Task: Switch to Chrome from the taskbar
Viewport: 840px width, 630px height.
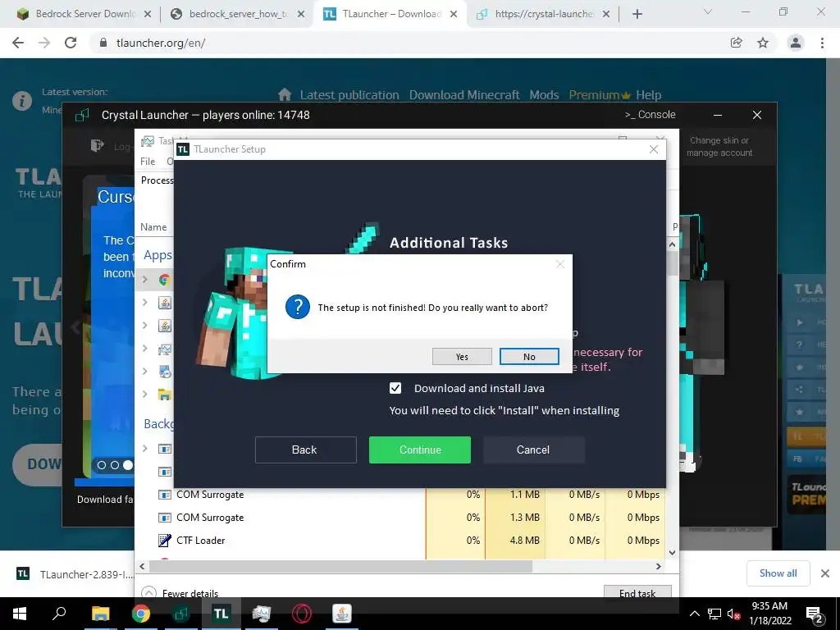Action: click(x=141, y=614)
